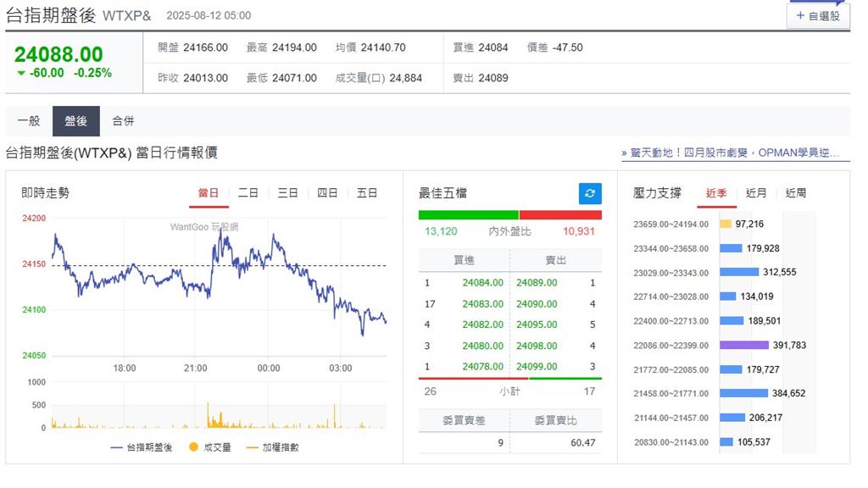
Task: Click the blue refresh icon in 最佳五檔
Action: pos(590,194)
